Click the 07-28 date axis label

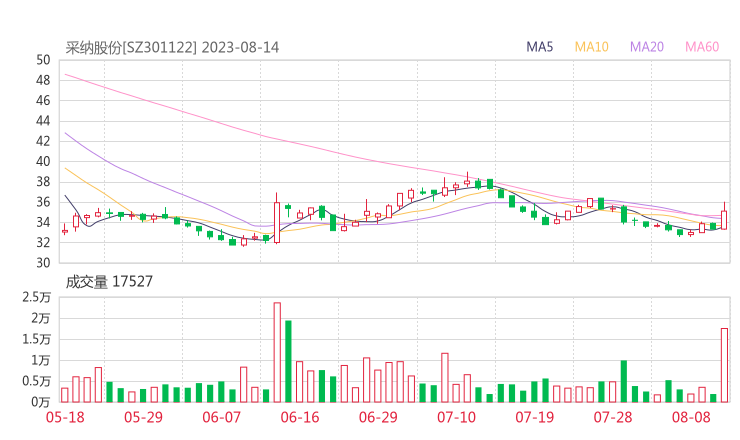(x=613, y=417)
